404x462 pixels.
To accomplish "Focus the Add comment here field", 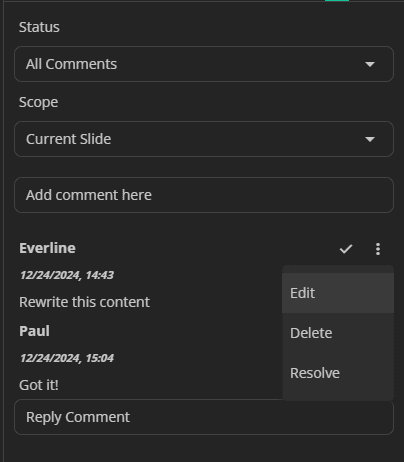I will tap(204, 195).
